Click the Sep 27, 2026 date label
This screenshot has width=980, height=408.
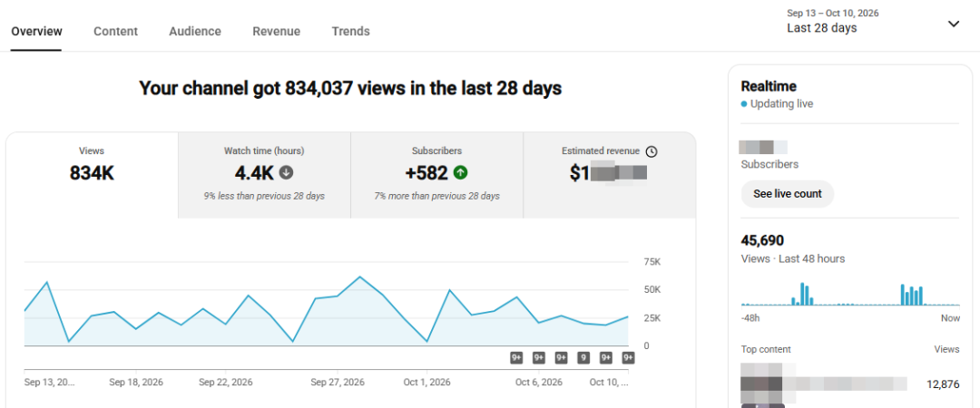click(338, 383)
